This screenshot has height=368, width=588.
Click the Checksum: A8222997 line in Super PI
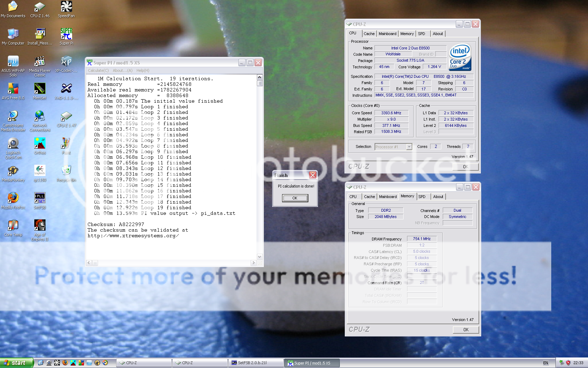coord(116,224)
